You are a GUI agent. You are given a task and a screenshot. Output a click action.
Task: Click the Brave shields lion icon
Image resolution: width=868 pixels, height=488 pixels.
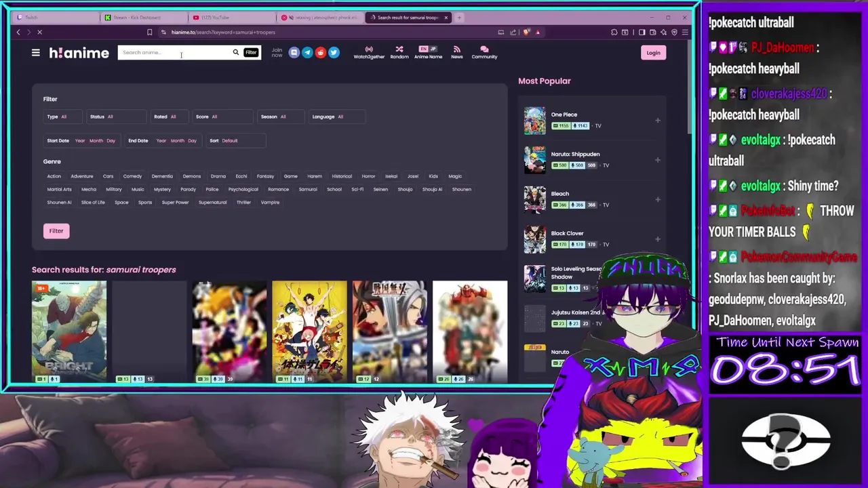click(x=526, y=32)
